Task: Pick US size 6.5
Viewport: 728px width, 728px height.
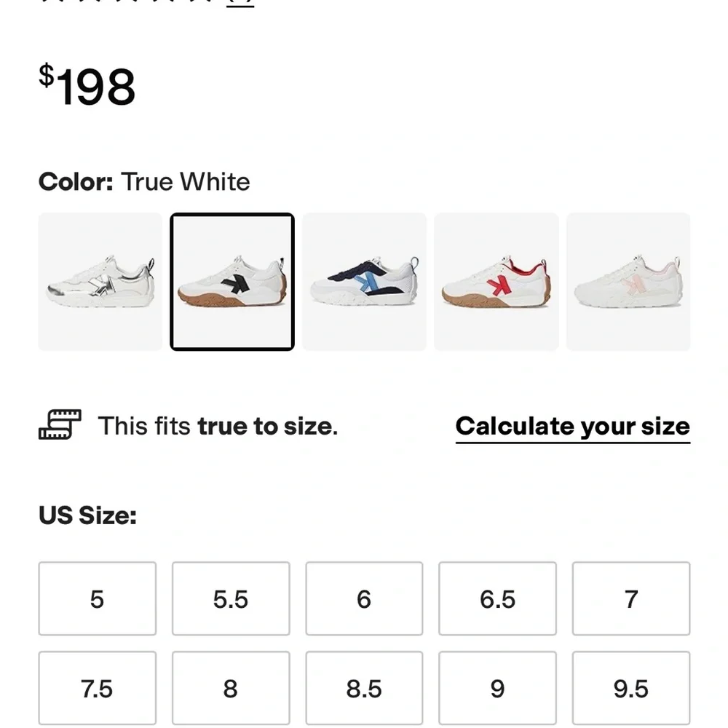Action: pyautogui.click(x=497, y=598)
